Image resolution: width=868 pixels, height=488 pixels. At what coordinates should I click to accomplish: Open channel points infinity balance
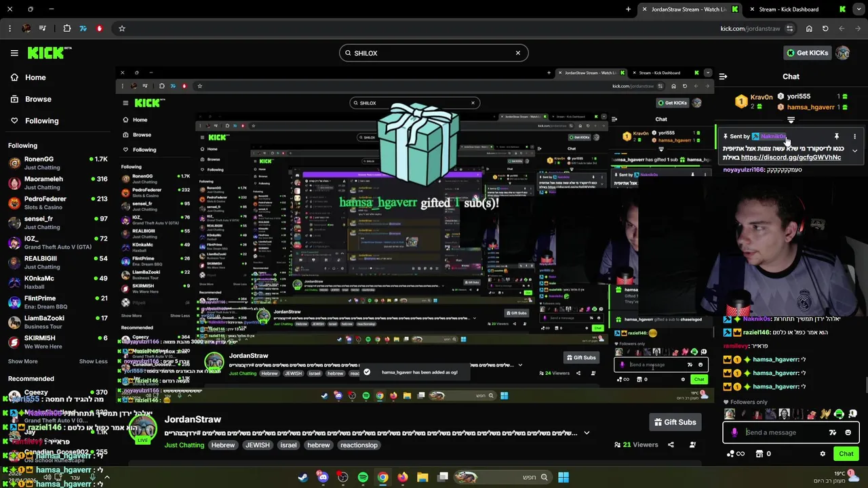tap(736, 454)
